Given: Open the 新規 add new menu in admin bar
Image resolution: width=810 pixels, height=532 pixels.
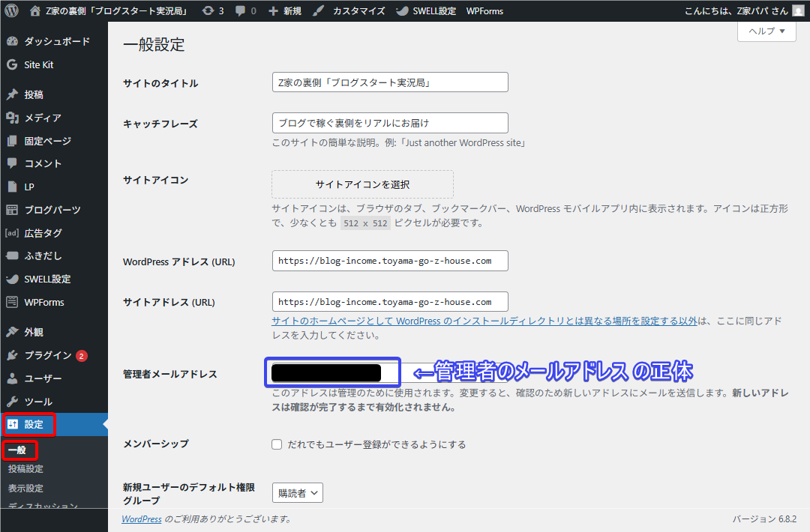Looking at the screenshot, I should [285, 11].
